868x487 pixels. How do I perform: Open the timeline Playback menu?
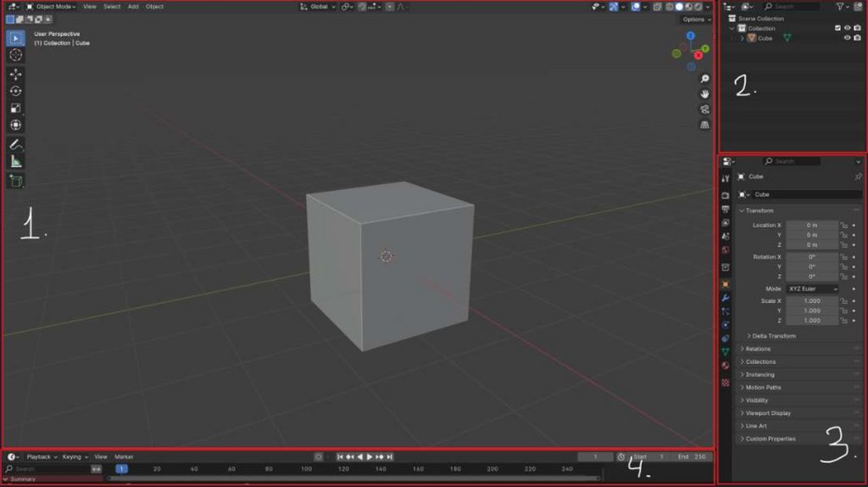click(42, 457)
